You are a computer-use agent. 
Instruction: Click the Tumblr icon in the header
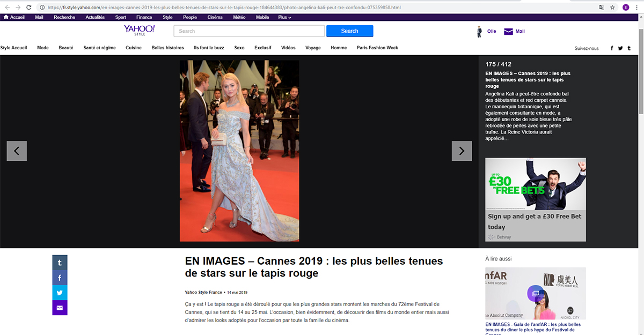click(x=629, y=48)
